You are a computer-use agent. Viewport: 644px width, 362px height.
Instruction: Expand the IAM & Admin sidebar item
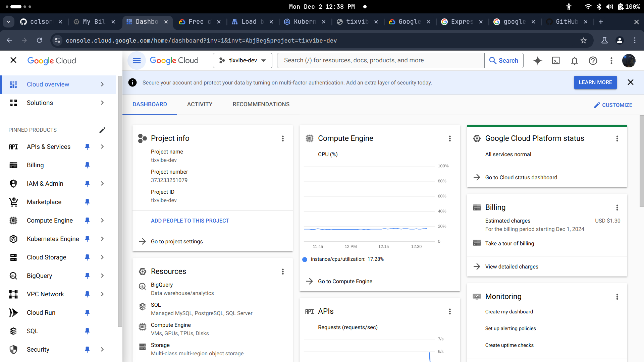click(x=102, y=183)
